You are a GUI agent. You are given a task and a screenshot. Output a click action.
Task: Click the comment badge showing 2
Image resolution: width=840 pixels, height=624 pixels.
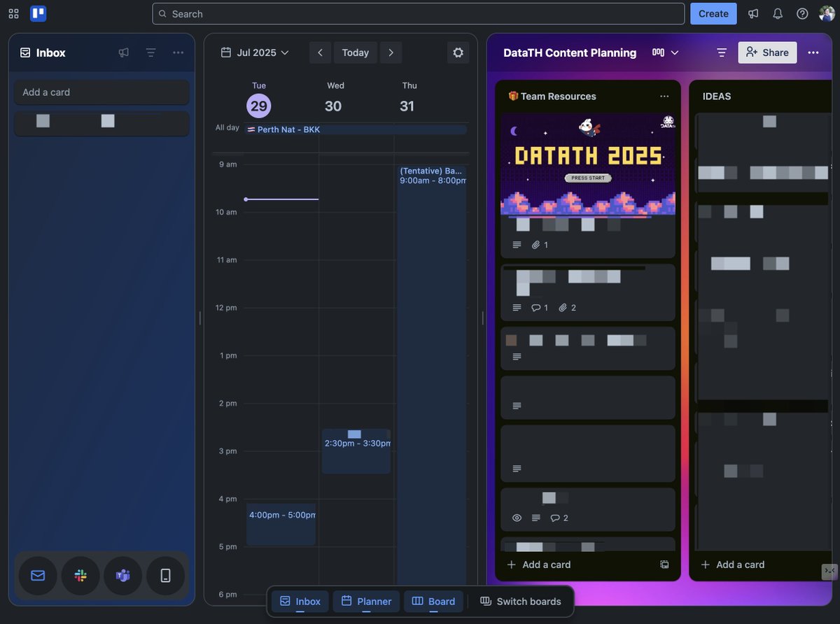pos(559,518)
